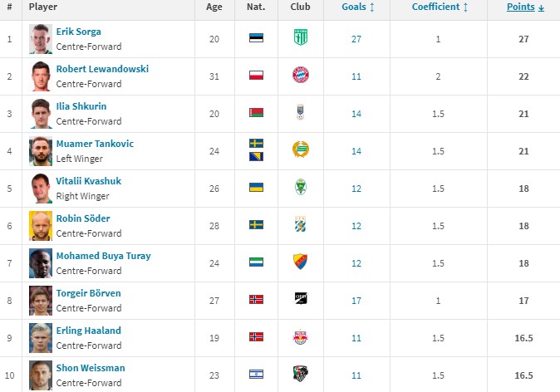The height and width of the screenshot is (392, 560).
Task: Click the Israel flag icon
Action: click(x=256, y=375)
